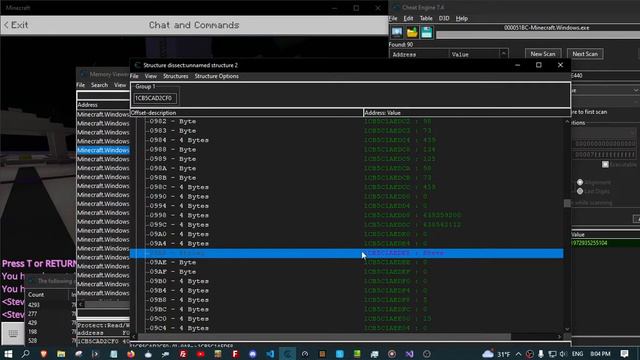Open Cheat Engine Table menu
640x360 pixels.
[x=426, y=18]
